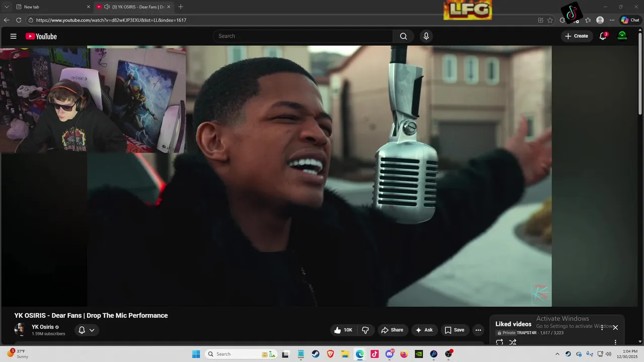Open Notepad app from taskbar

[x=300, y=354]
